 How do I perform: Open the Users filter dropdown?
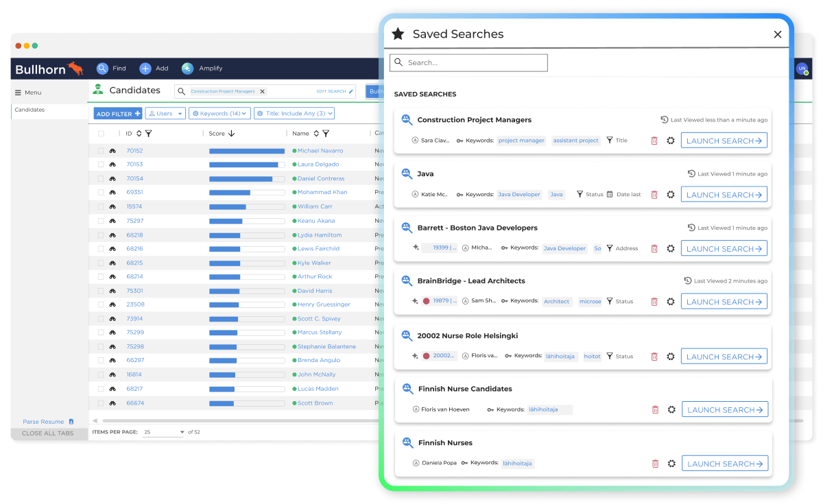[165, 114]
